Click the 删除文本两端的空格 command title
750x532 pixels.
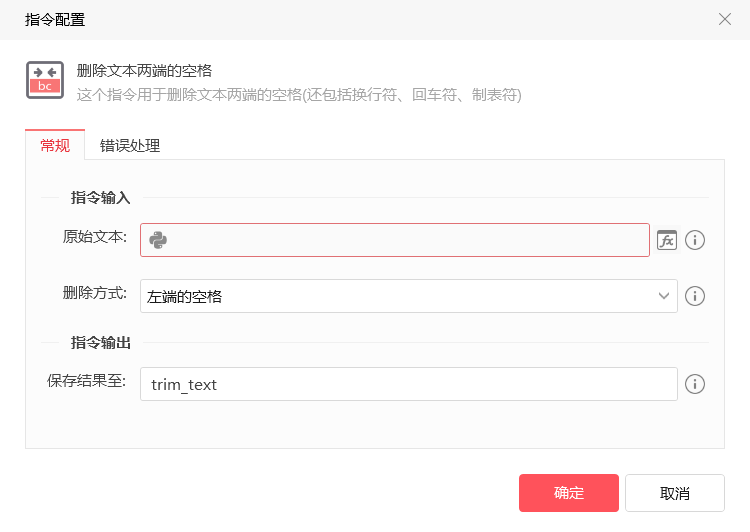coord(144,71)
